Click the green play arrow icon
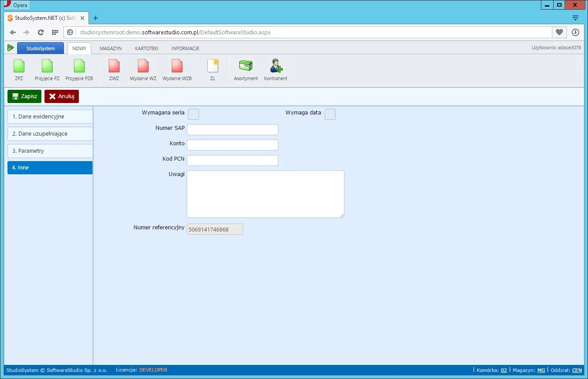This screenshot has width=588, height=379. click(11, 48)
